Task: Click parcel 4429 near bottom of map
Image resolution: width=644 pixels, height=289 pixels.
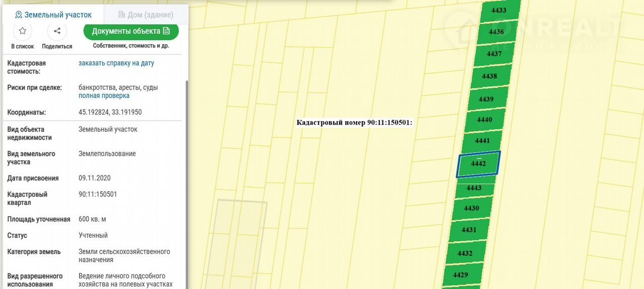Action: click(x=460, y=275)
